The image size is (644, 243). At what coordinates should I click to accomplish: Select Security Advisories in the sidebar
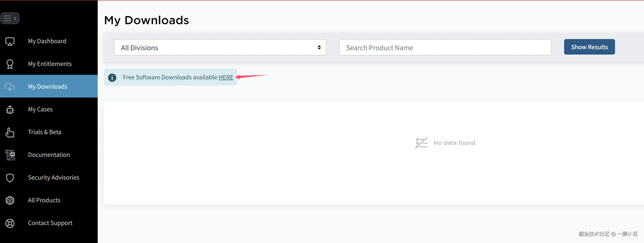point(54,177)
